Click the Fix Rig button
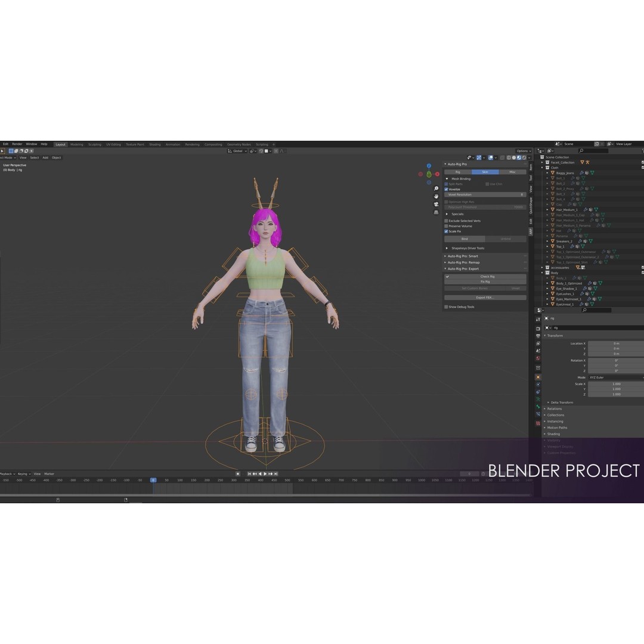 pyautogui.click(x=485, y=281)
